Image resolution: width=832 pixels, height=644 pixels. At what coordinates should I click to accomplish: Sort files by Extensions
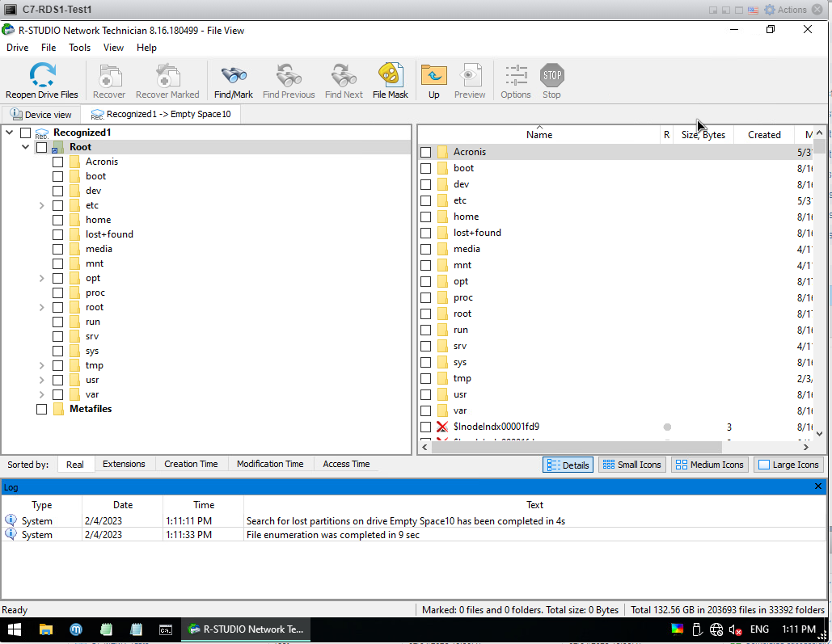coord(124,464)
